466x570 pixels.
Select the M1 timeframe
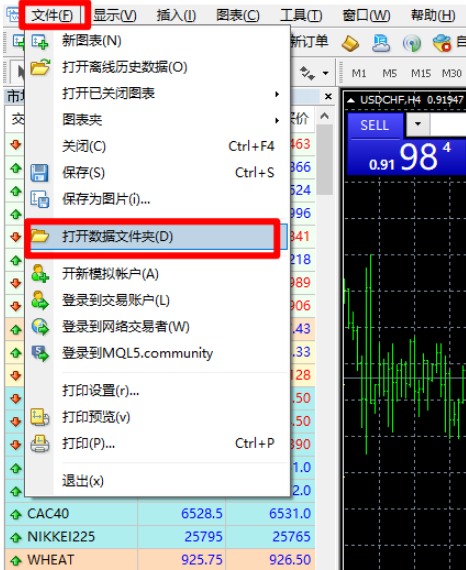[359, 74]
